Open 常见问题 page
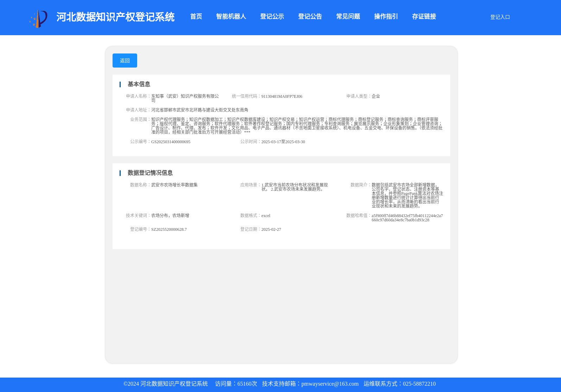This screenshot has width=561, height=392. (x=348, y=17)
